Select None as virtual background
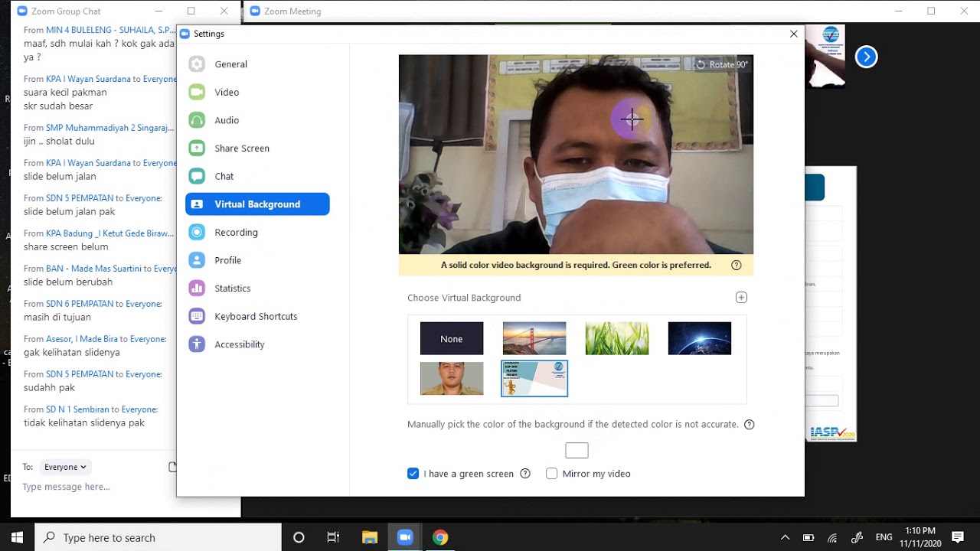Image resolution: width=980 pixels, height=551 pixels. point(452,338)
